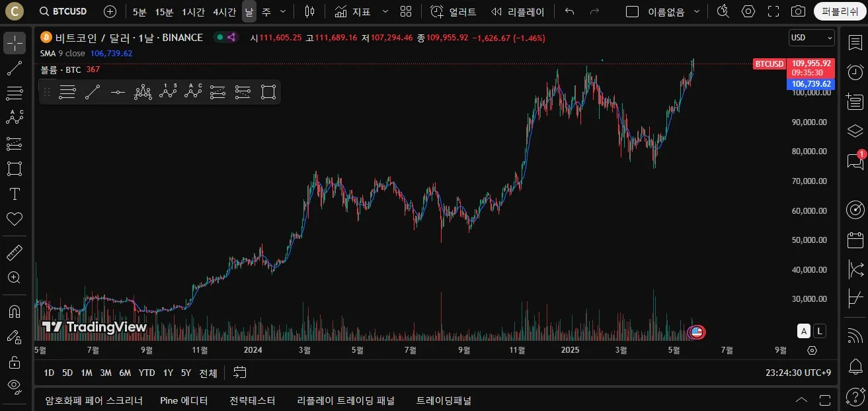Image resolution: width=868 pixels, height=411 pixels.
Task: Click the 23:24:30 UTC+9 timezone
Action: (x=798, y=373)
